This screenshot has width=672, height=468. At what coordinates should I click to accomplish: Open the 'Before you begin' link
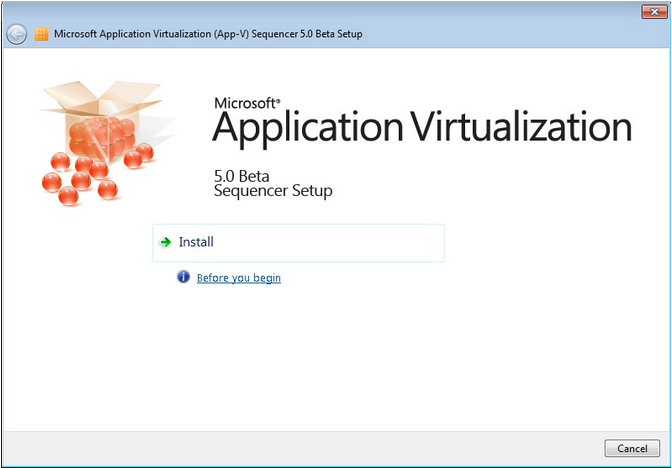pos(239,278)
